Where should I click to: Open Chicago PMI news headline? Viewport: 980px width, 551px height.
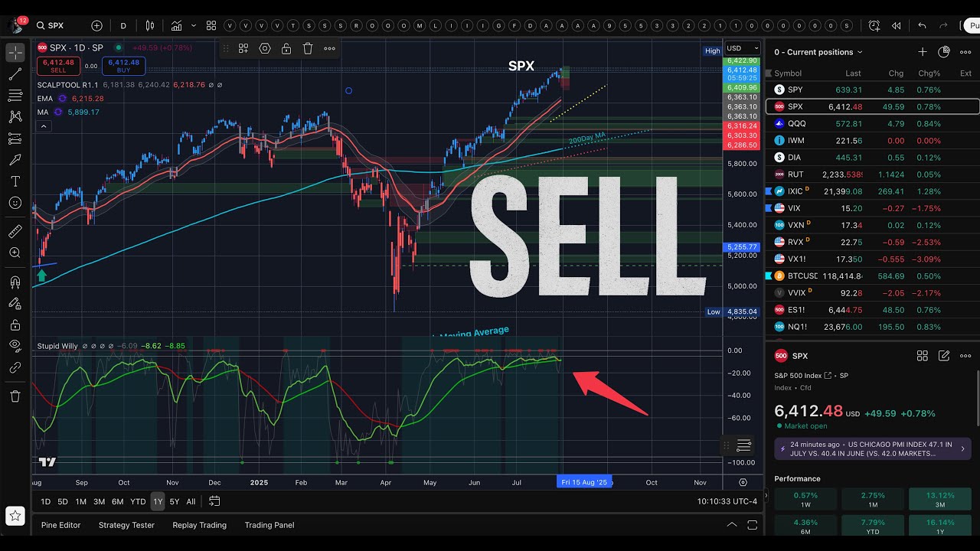(873, 448)
